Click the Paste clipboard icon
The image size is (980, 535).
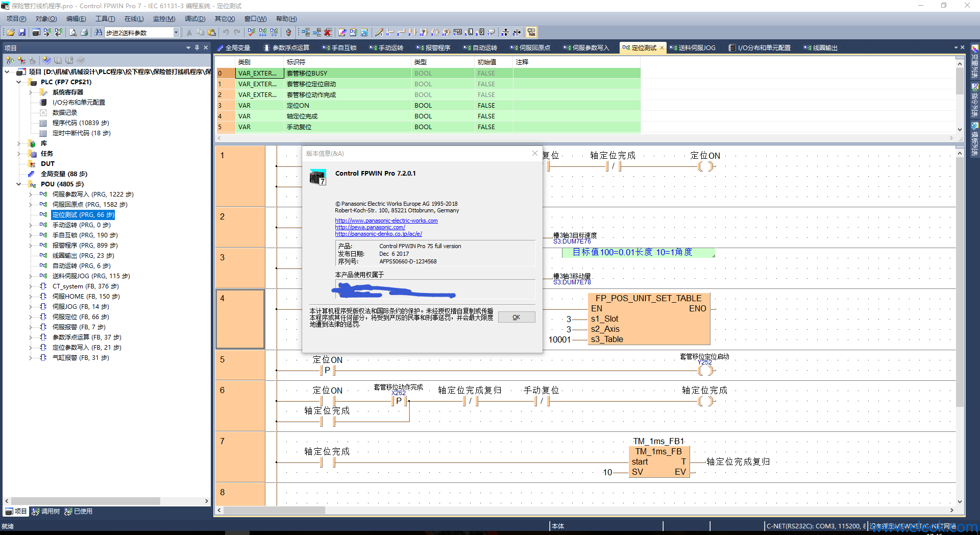[x=212, y=32]
